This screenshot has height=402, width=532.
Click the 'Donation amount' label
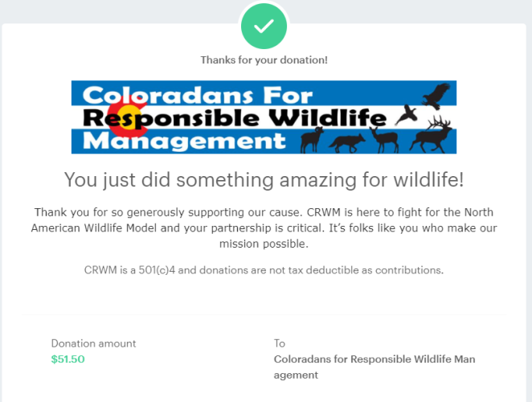(93, 343)
